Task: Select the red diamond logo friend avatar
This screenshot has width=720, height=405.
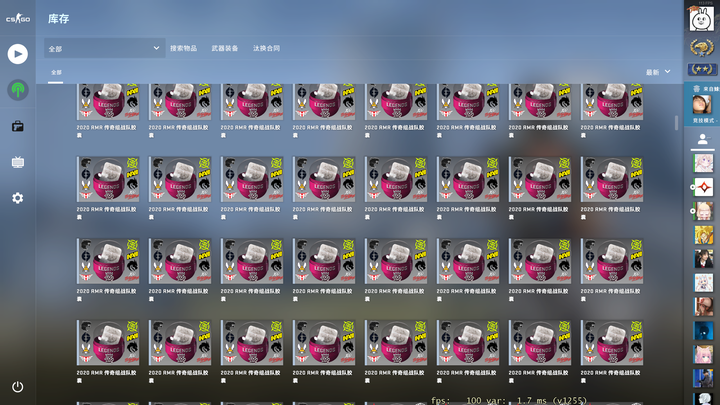Action: tap(703, 187)
